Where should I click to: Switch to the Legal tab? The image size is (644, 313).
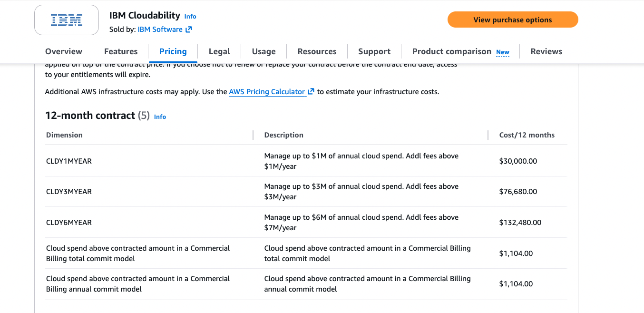(x=219, y=51)
